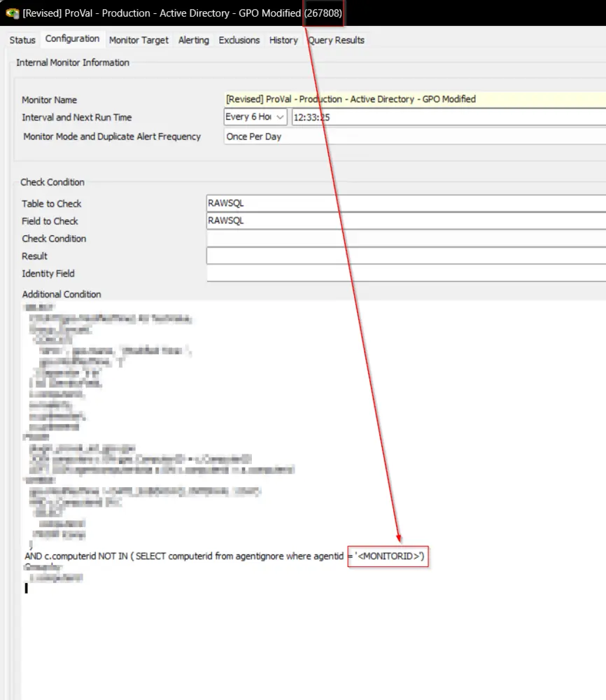The width and height of the screenshot is (606, 700).
Task: Click the agentignore SQL line in Additional Condition
Action: point(225,556)
